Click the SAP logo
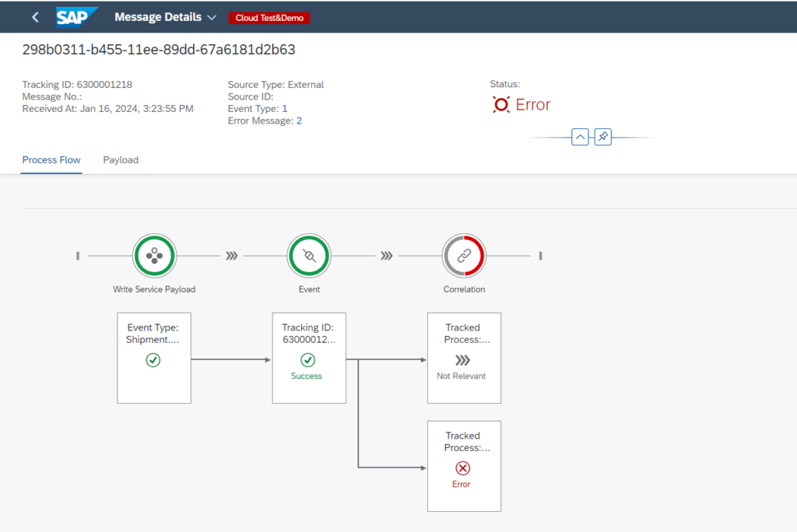Image resolution: width=797 pixels, height=532 pixels. pos(77,17)
